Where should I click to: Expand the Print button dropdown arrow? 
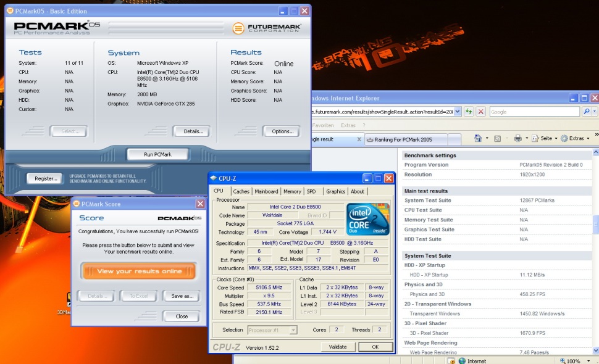527,138
